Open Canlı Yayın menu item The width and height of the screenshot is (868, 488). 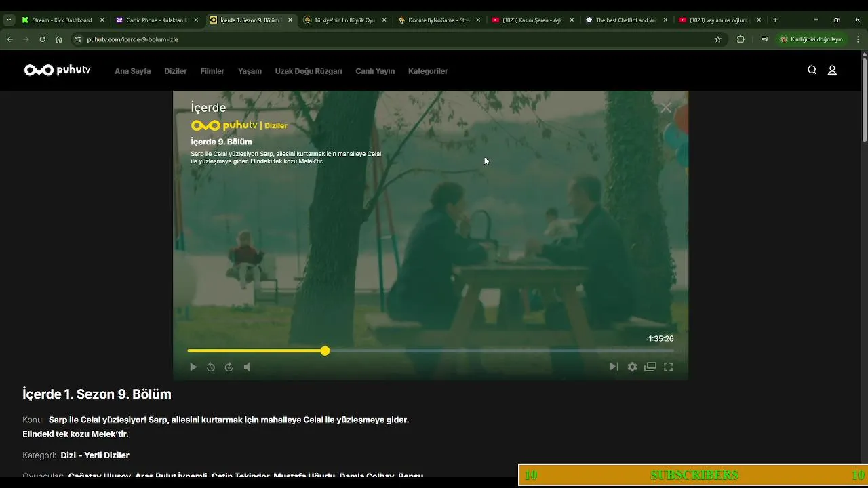coord(375,71)
